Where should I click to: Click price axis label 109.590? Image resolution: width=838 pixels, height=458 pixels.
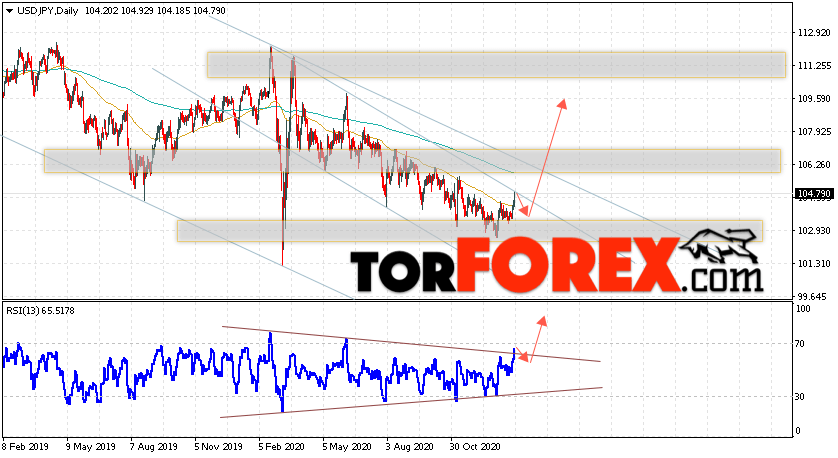814,99
